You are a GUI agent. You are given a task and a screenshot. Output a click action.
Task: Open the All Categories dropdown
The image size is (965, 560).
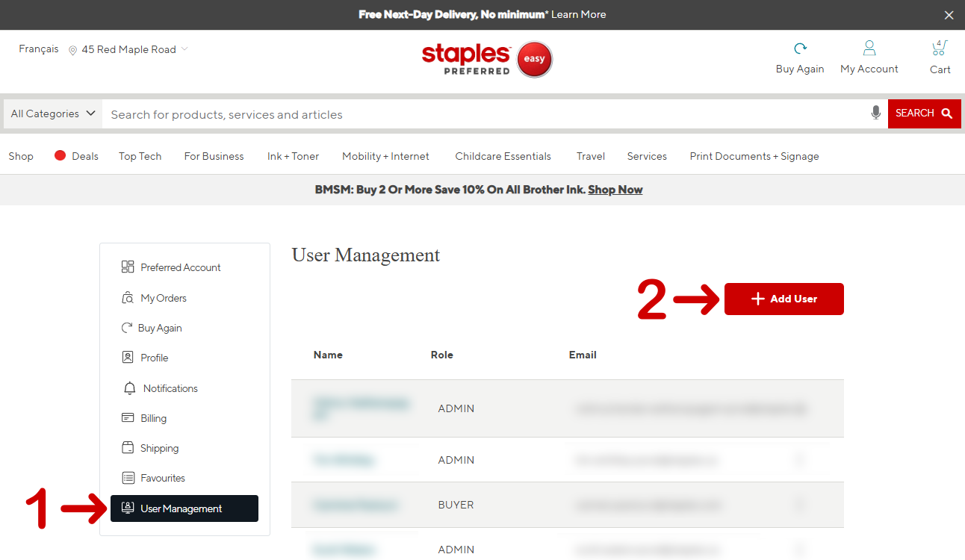pyautogui.click(x=53, y=113)
